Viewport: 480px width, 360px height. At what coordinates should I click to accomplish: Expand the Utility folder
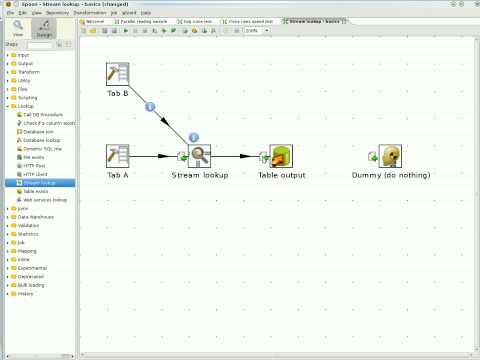click(7, 81)
